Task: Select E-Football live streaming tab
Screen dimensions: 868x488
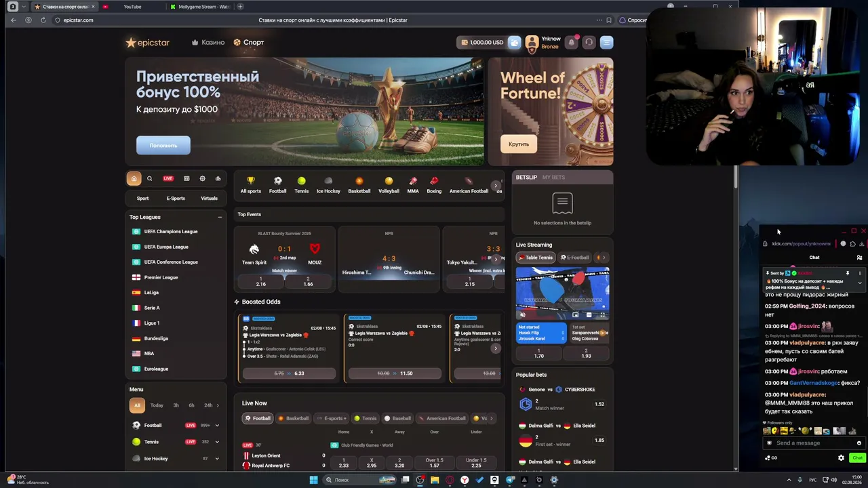Action: click(574, 258)
